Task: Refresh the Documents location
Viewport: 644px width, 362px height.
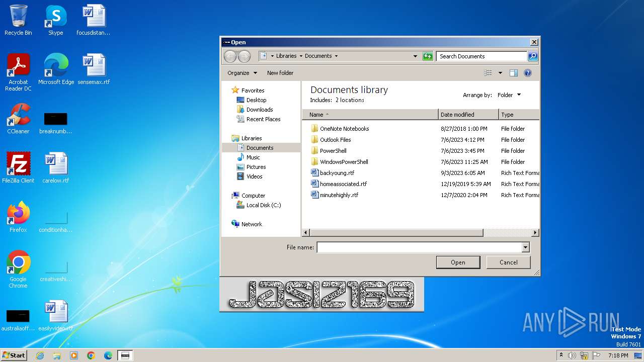Action: pos(428,56)
